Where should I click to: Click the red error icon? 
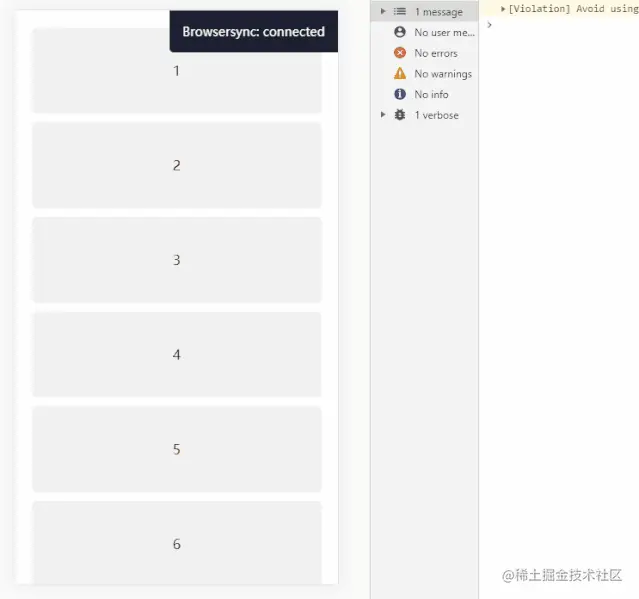coord(400,53)
